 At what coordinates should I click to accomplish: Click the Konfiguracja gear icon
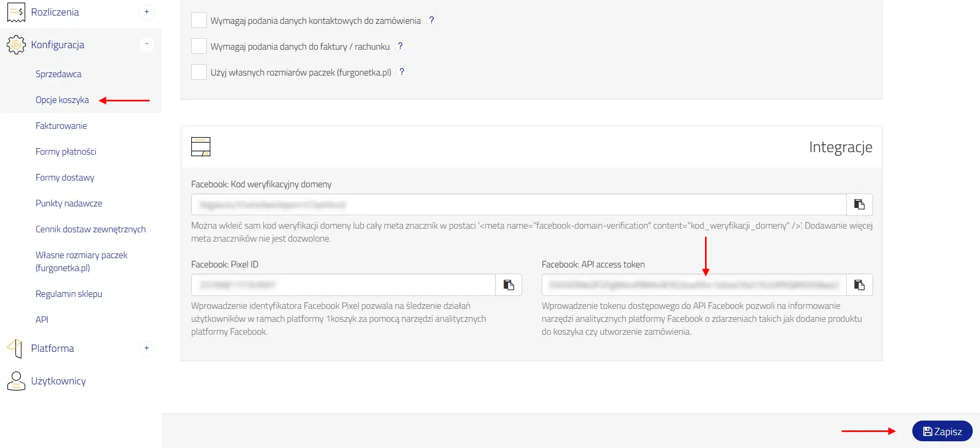(16, 44)
